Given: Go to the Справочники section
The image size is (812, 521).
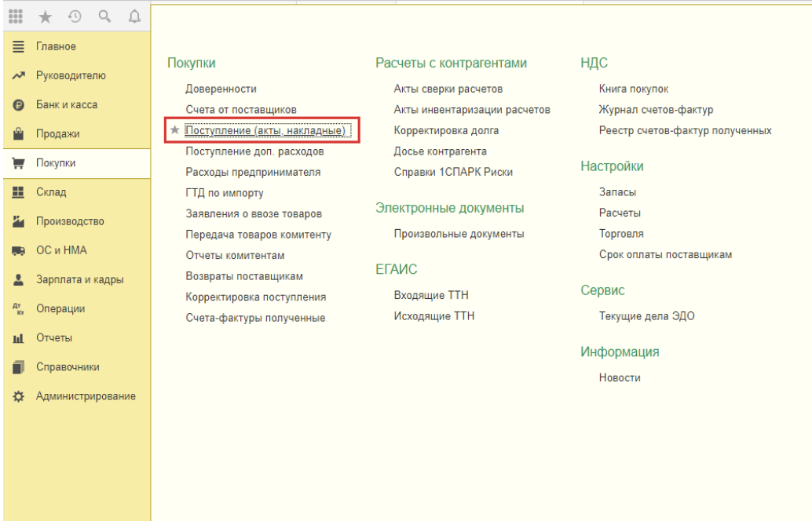Looking at the screenshot, I should (68, 367).
